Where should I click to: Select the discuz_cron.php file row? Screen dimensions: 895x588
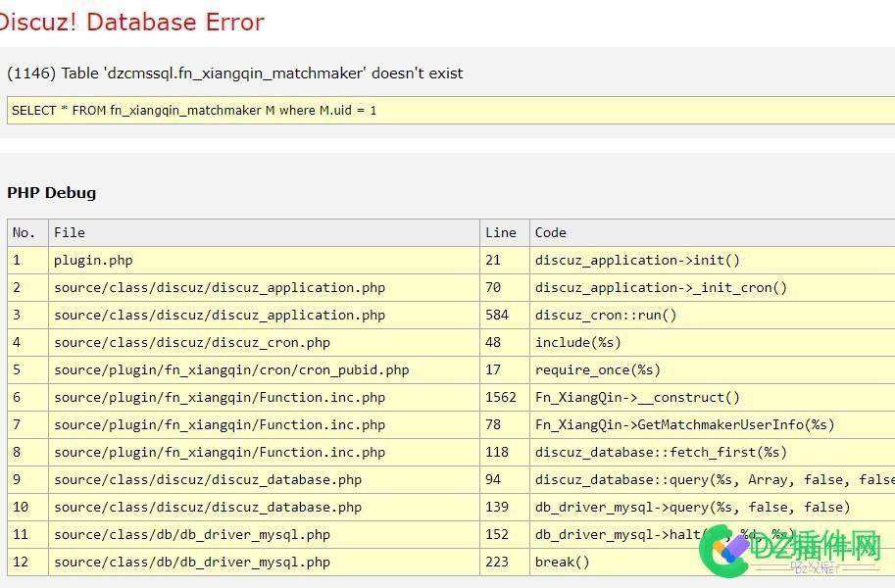(192, 343)
